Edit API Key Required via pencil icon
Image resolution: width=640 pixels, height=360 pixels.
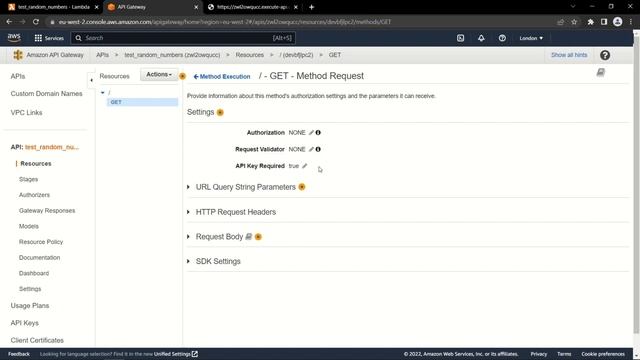pyautogui.click(x=304, y=166)
